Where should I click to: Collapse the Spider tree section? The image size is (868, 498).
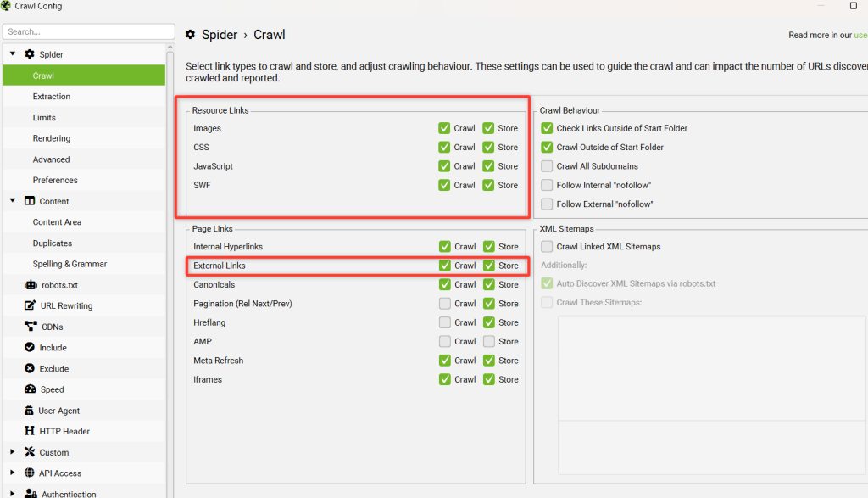[12, 53]
